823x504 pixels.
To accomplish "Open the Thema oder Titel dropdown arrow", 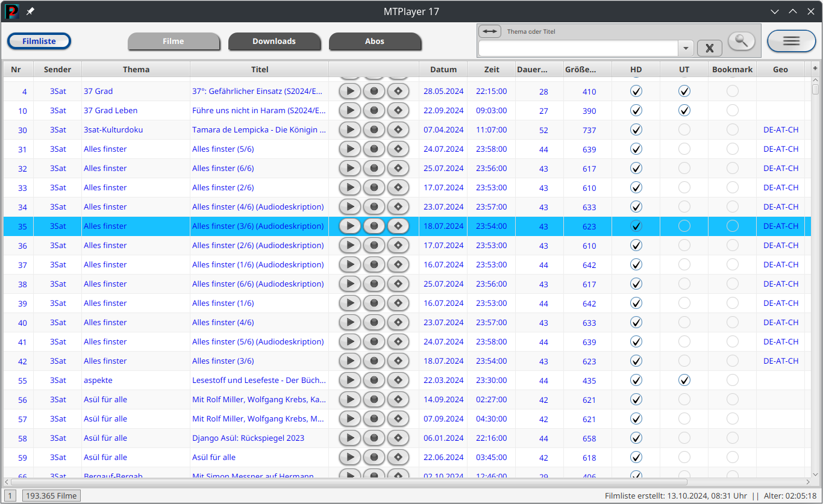I will 686,48.
